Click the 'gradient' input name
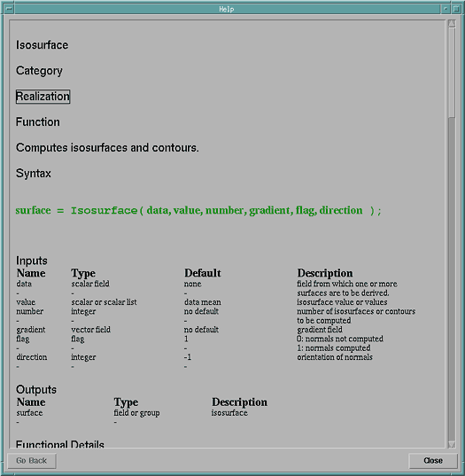 [31, 330]
